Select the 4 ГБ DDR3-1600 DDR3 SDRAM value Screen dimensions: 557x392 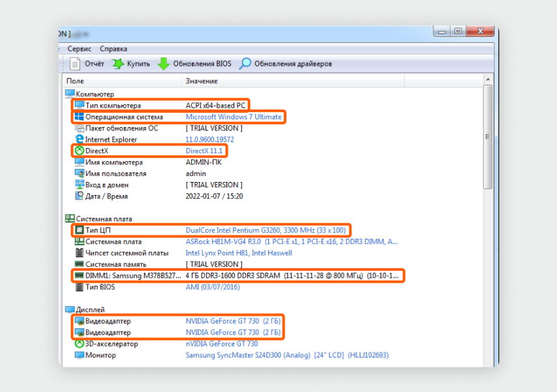coord(292,275)
